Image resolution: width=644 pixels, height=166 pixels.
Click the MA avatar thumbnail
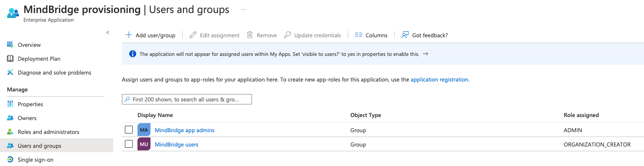144,130
